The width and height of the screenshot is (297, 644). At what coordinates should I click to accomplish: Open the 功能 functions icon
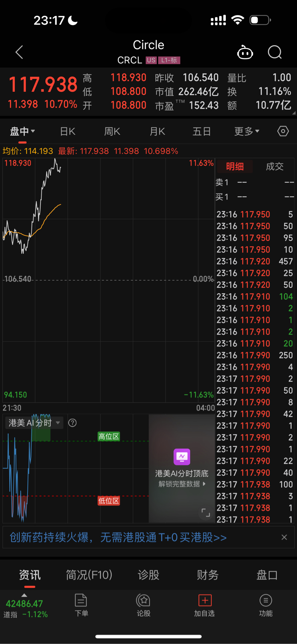266,605
